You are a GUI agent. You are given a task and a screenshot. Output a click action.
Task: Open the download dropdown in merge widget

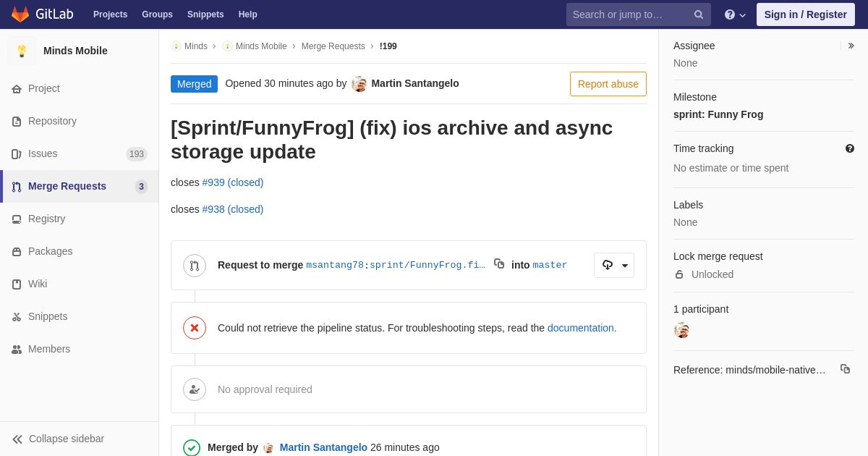[614, 265]
